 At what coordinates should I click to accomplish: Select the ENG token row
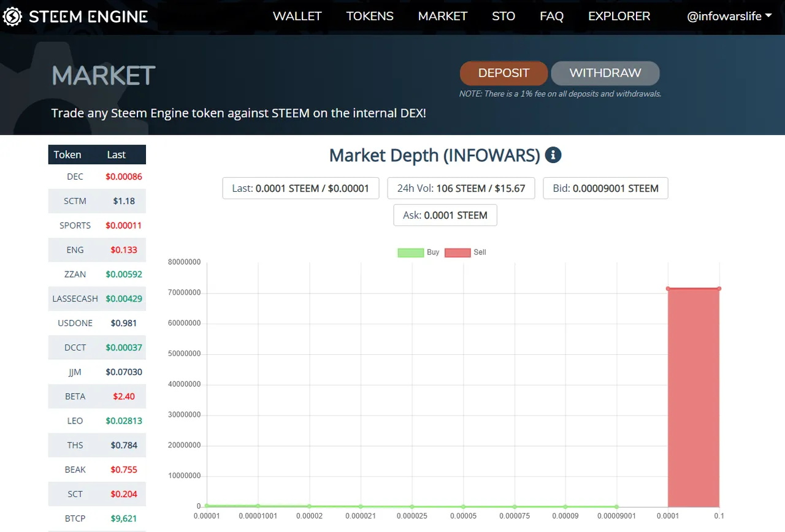[x=97, y=250]
